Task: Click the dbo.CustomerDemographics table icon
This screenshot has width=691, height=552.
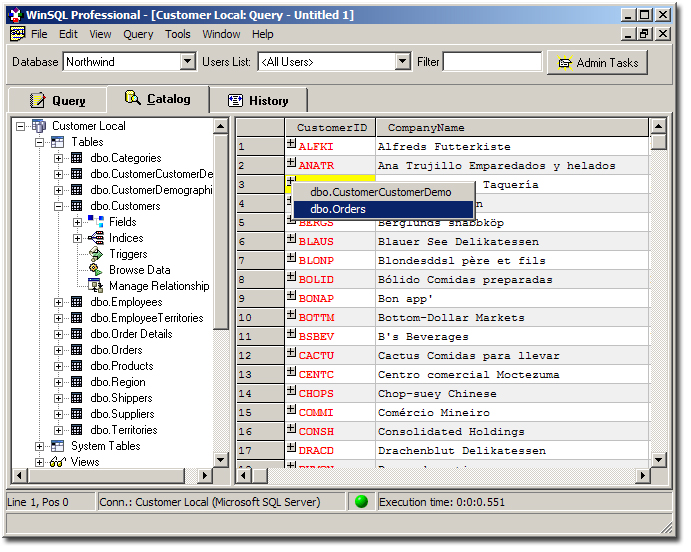Action: point(77,190)
